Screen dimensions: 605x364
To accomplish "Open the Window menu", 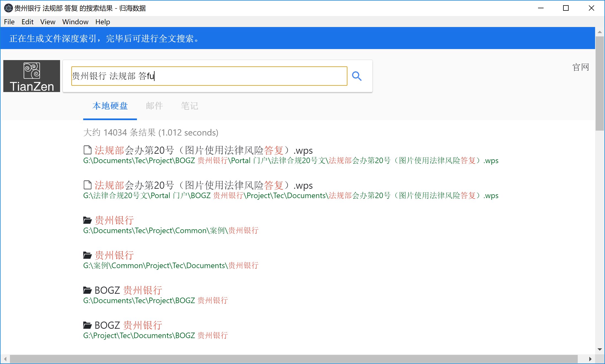I will click(75, 22).
